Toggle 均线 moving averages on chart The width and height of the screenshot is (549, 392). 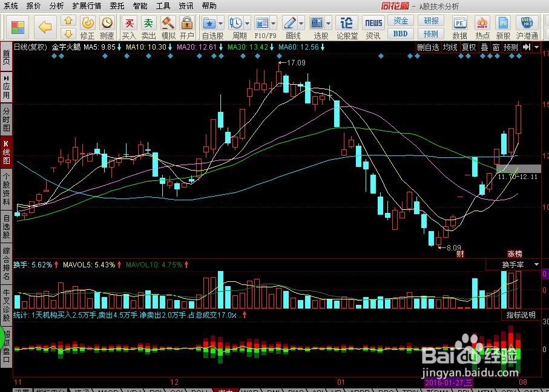450,47
